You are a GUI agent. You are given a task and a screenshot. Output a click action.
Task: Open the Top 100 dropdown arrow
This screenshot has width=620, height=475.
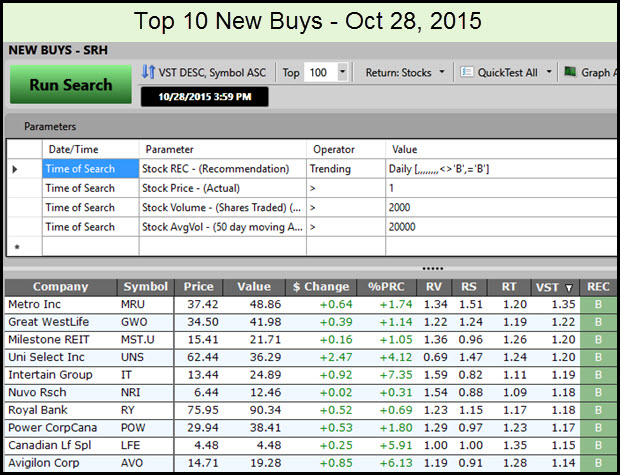(x=343, y=72)
